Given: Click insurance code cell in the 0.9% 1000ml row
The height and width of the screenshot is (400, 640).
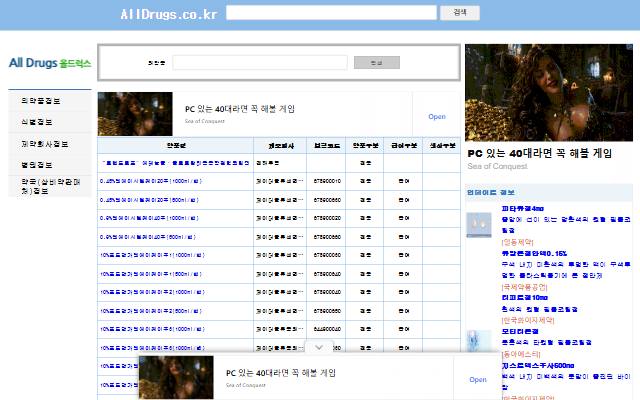Looking at the screenshot, I should point(327,218).
